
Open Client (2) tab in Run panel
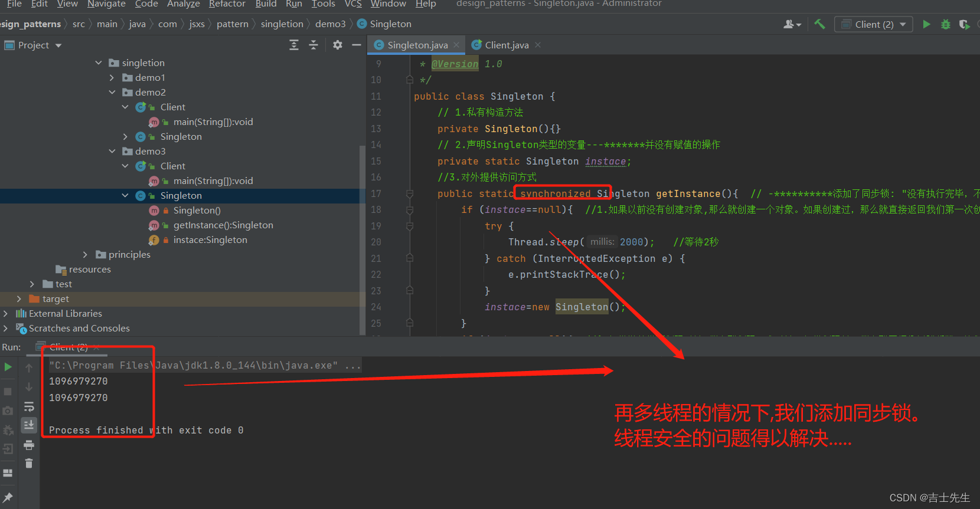point(68,347)
